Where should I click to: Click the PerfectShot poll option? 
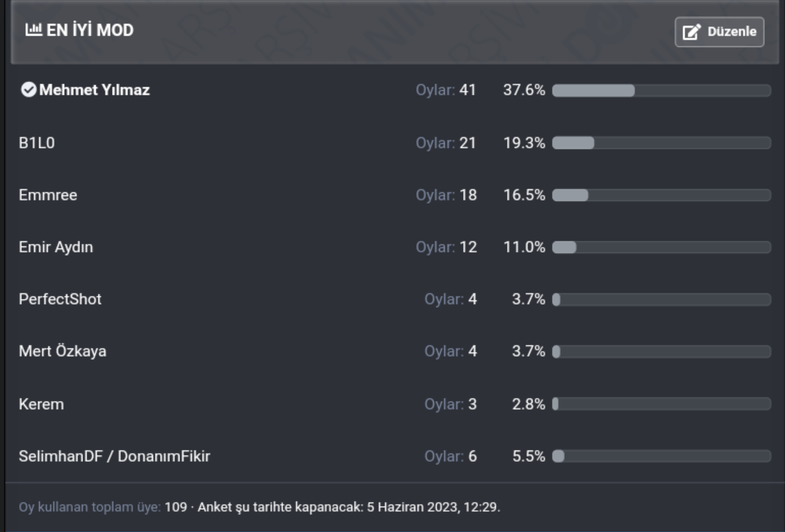click(60, 299)
